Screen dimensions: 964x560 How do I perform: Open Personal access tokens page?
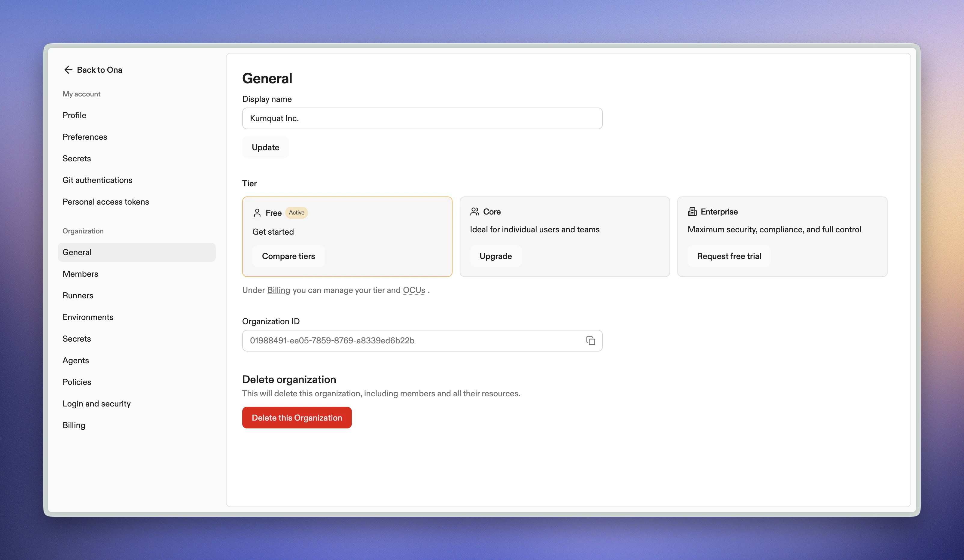point(105,202)
